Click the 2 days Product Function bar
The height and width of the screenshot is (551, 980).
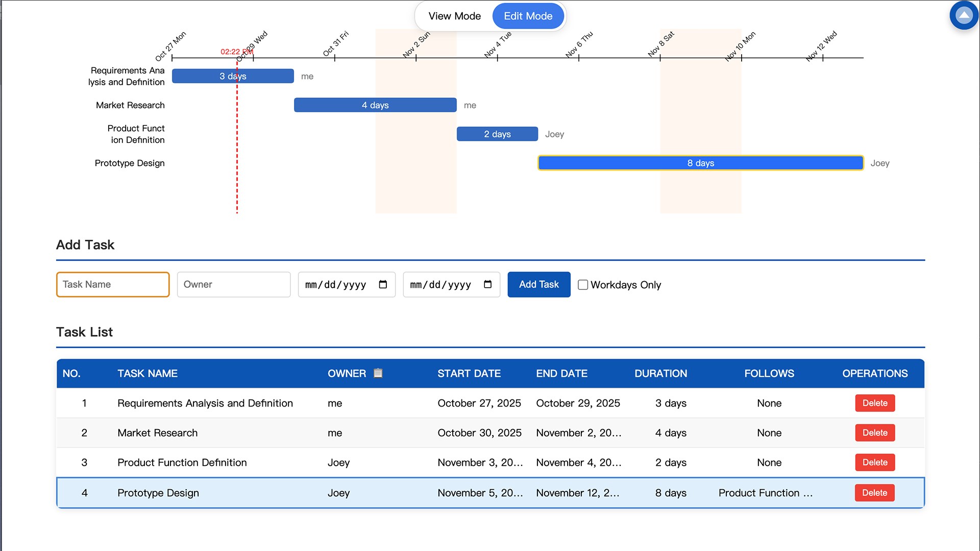(497, 134)
